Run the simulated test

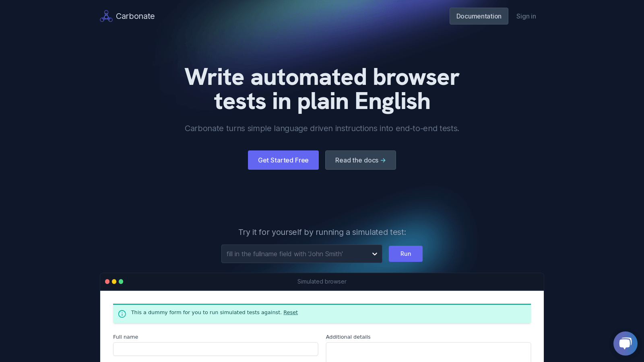(406, 254)
